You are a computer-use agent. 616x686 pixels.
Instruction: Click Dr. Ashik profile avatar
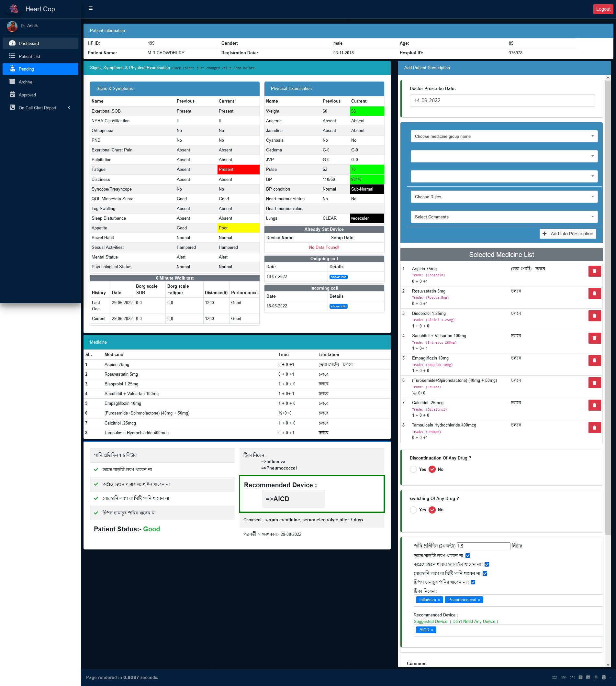click(12, 26)
